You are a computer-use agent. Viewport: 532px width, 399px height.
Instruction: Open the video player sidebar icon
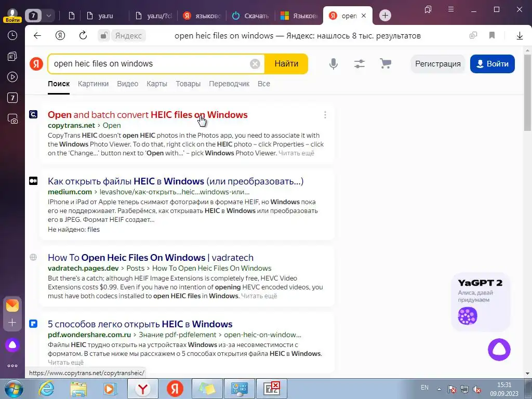tap(12, 77)
